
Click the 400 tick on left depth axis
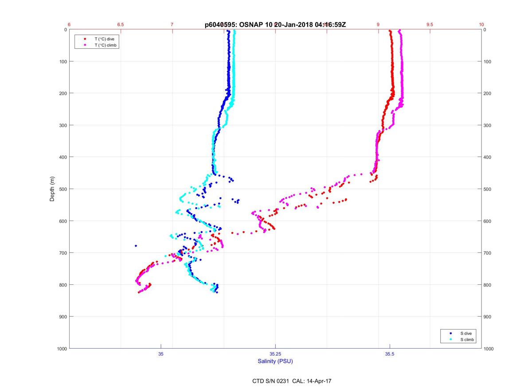(x=63, y=157)
